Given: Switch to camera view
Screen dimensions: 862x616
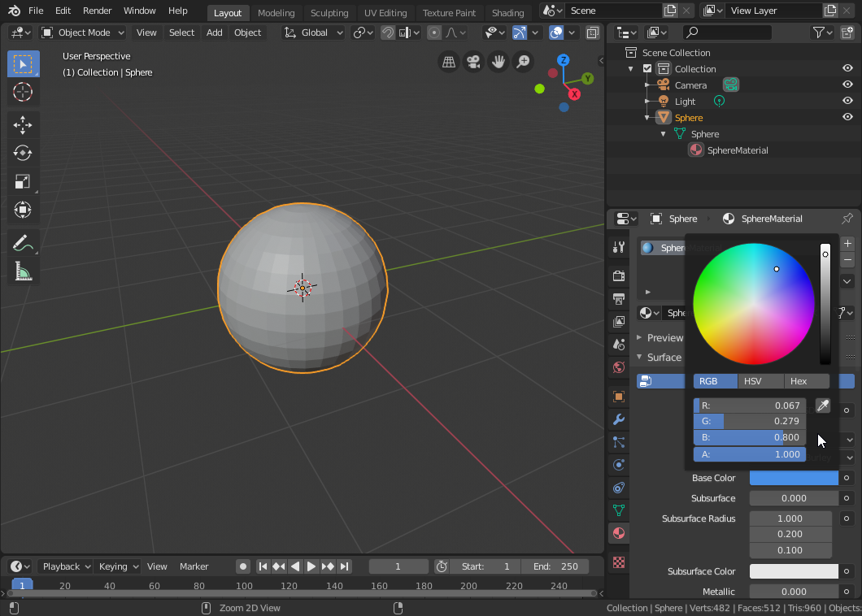Looking at the screenshot, I should (x=473, y=62).
